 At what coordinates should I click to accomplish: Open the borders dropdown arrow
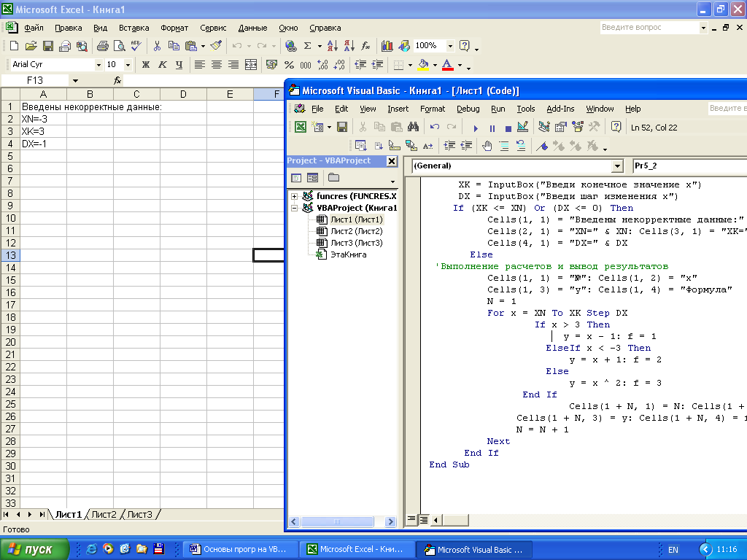click(410, 65)
